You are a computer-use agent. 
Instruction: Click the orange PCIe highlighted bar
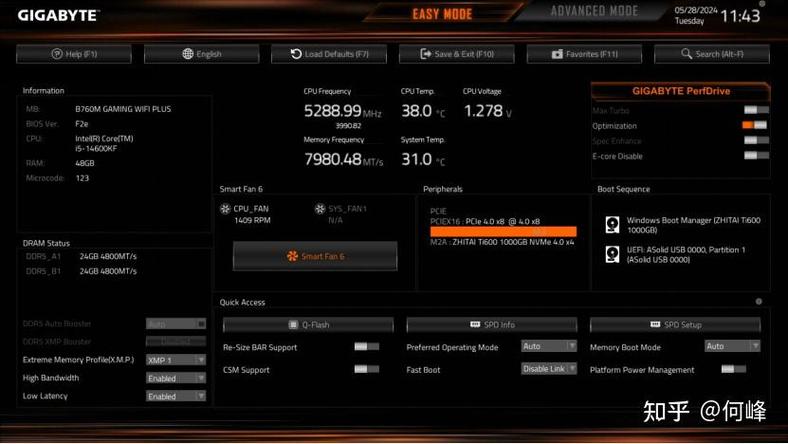(503, 231)
